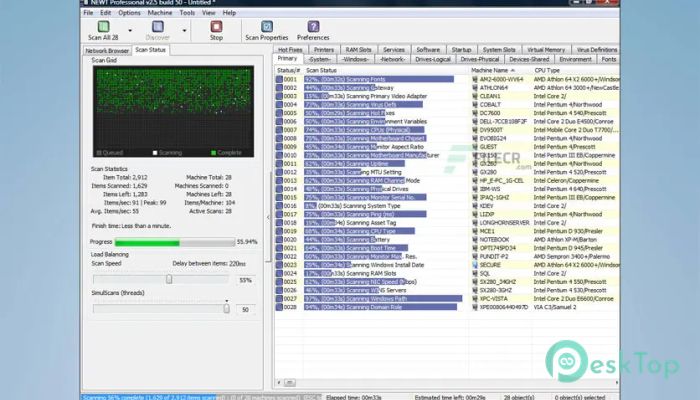Sort by the Machine Name column header
Image resolution: width=700 pixels, height=400 pixels.
[500, 71]
